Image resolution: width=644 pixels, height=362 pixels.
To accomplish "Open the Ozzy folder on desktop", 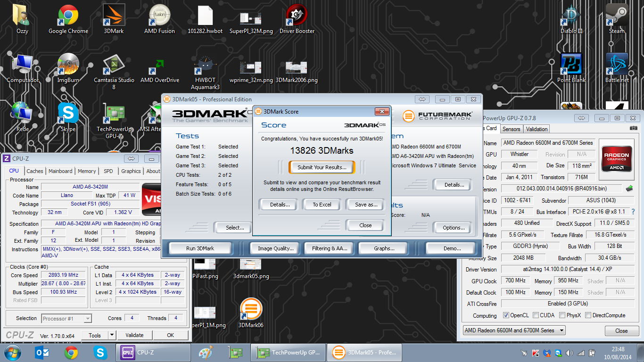I will (22, 19).
